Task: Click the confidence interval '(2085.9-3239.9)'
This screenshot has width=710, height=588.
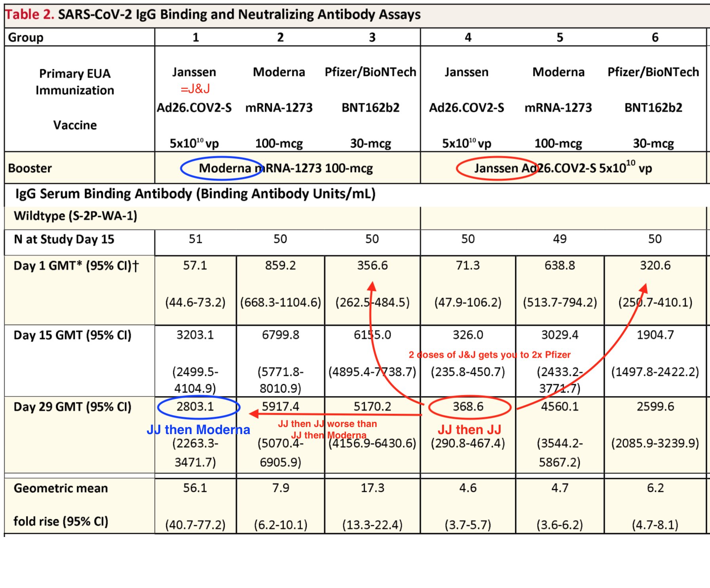Action: click(655, 443)
